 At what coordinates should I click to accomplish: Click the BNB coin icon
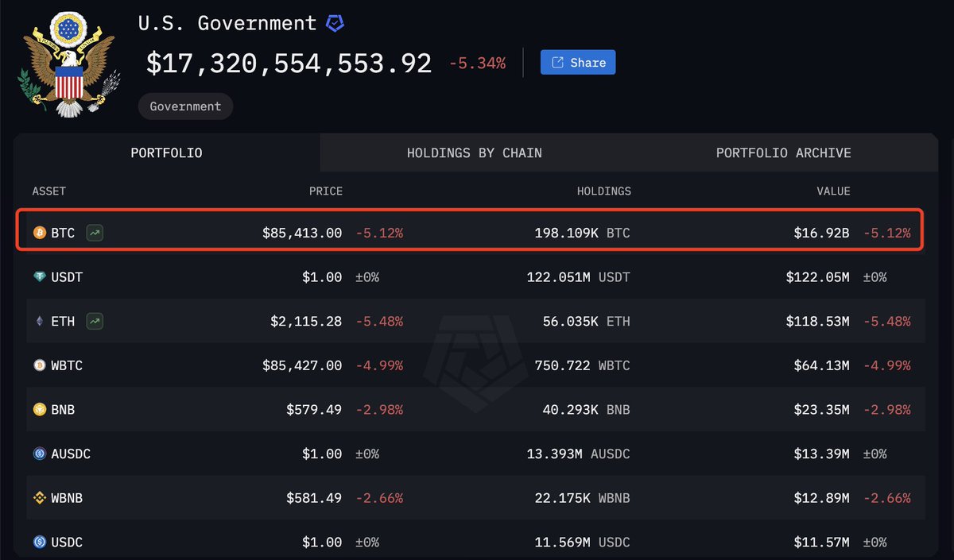pos(40,410)
